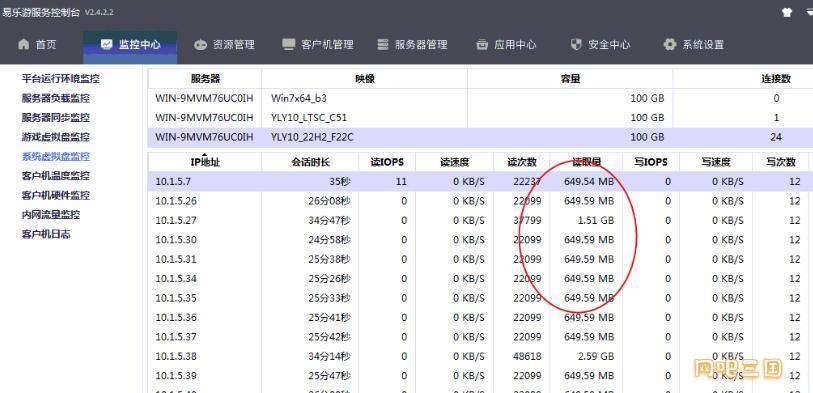Select client row 10.1.5.31
Image resolution: width=813 pixels, height=393 pixels.
click(x=481, y=259)
